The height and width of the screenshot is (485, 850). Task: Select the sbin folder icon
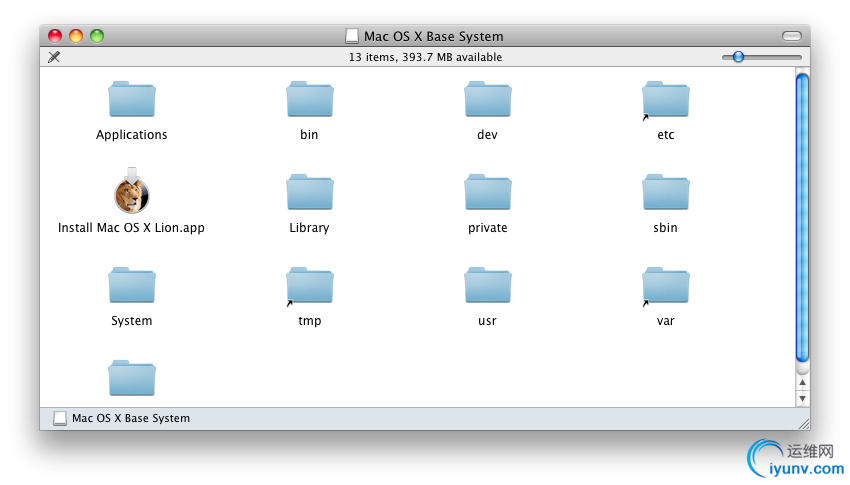click(666, 192)
